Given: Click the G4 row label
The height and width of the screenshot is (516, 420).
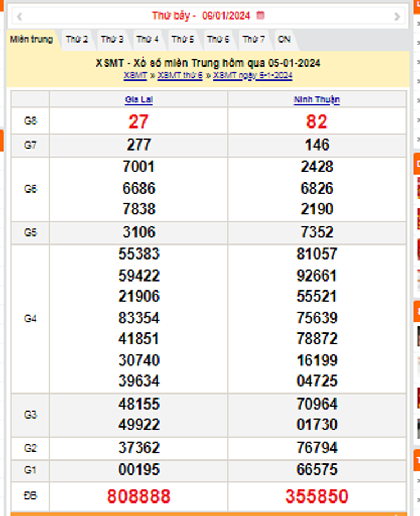Looking at the screenshot, I should point(30,318).
